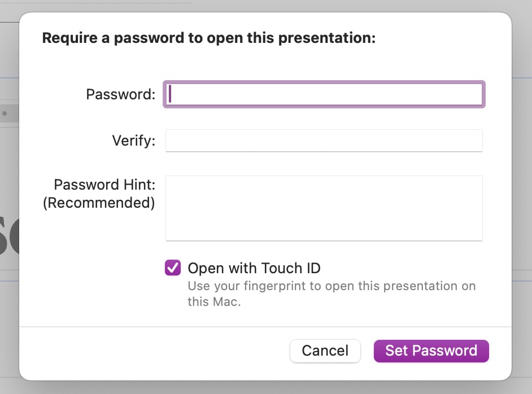Click the 'Password Hint:' label
The width and height of the screenshot is (532, 394).
click(x=104, y=185)
